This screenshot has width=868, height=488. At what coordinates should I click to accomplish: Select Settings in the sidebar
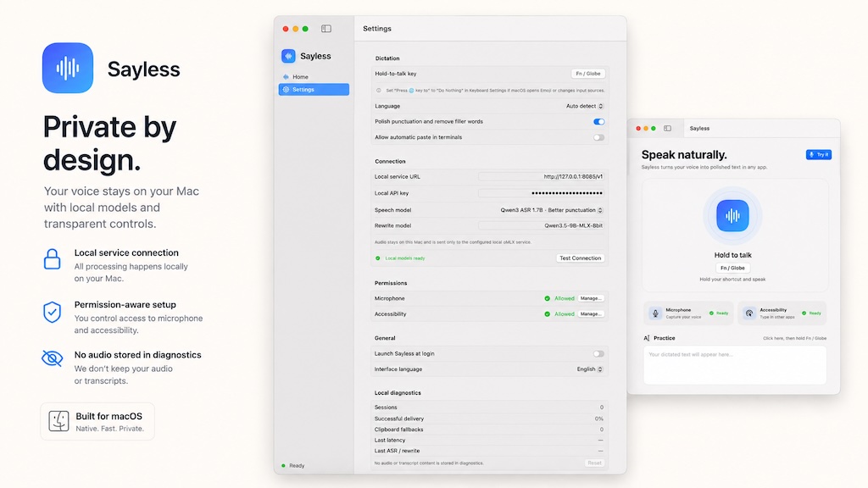(x=314, y=90)
